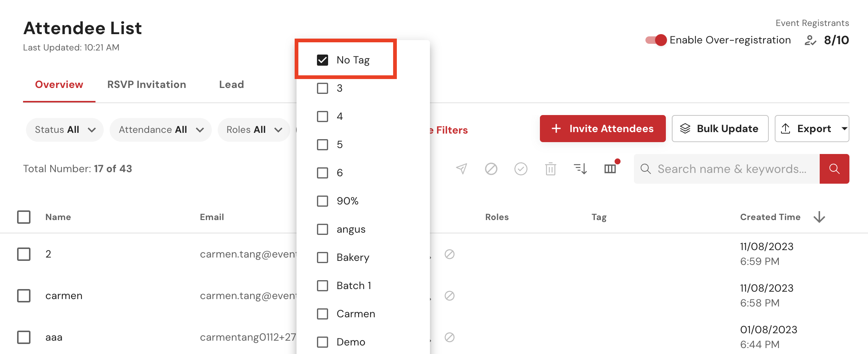Screen dimensions: 868x354
Task: Click the red search button
Action: pyautogui.click(x=835, y=169)
